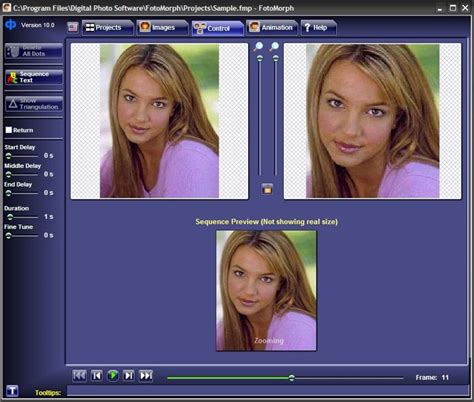This screenshot has width=474, height=402.
Task: Close the FotoMorph window
Action: pyautogui.click(x=465, y=8)
